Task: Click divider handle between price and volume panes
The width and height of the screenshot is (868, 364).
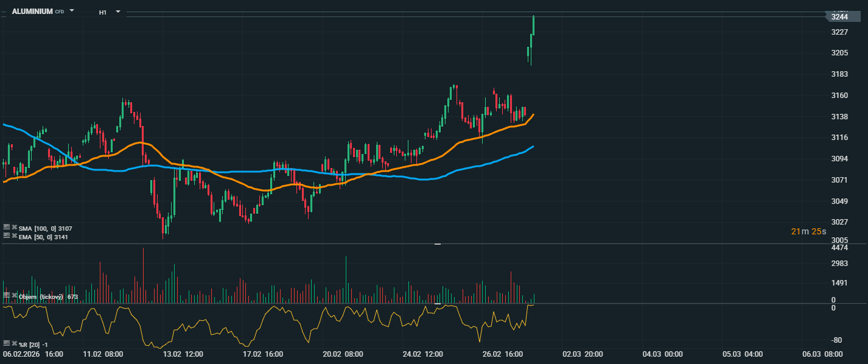Action: pos(437,244)
